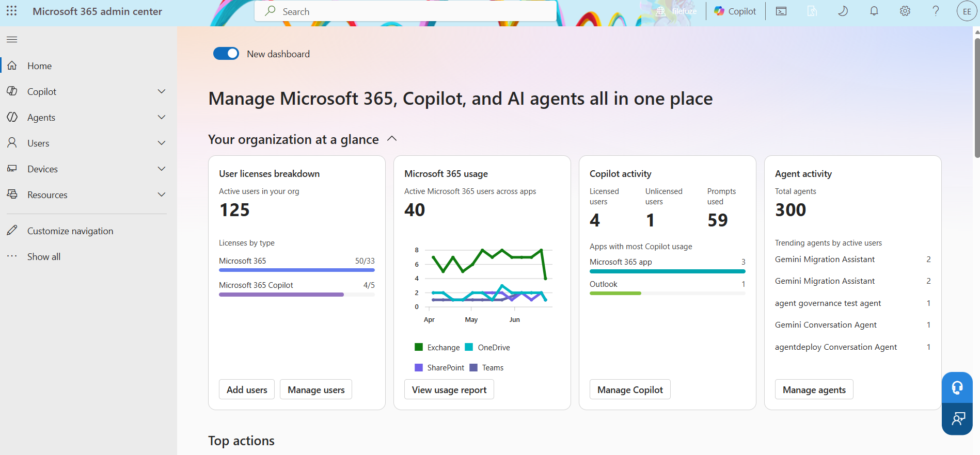The height and width of the screenshot is (455, 980).
Task: Click Customize navigation link
Action: point(70,231)
